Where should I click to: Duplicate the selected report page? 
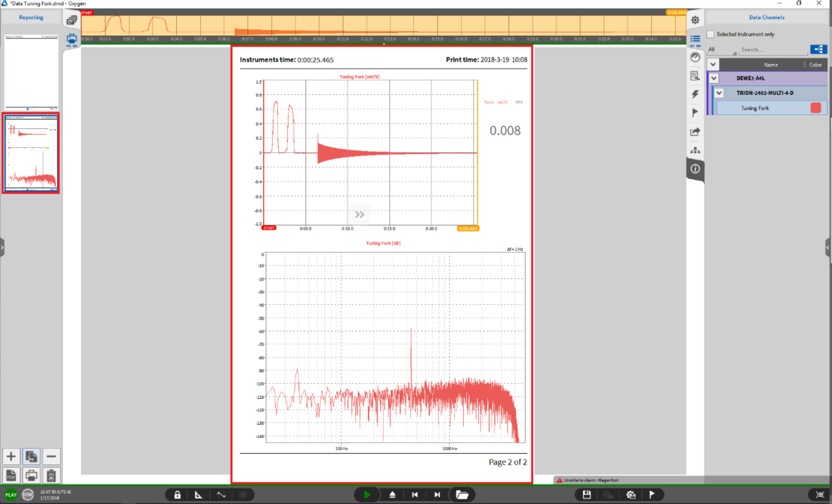31,456
